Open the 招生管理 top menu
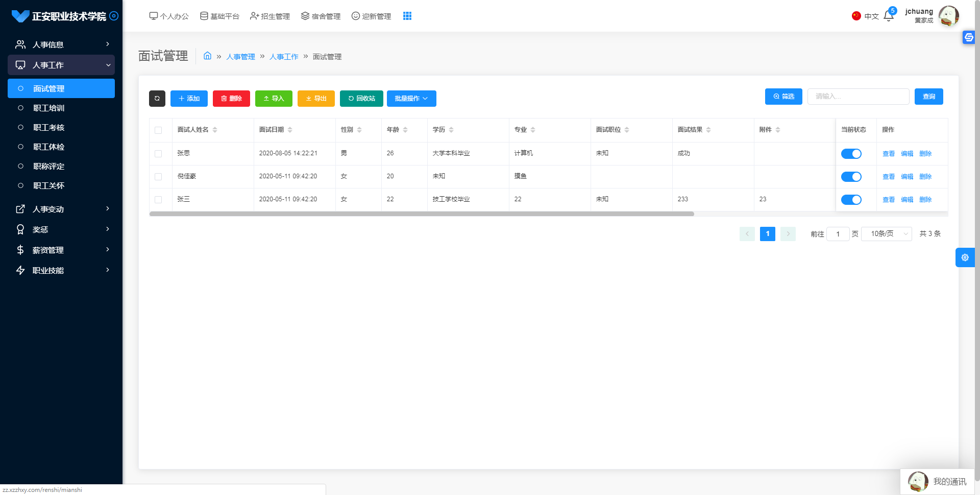Screen dimensions: 980x495 tap(270, 16)
